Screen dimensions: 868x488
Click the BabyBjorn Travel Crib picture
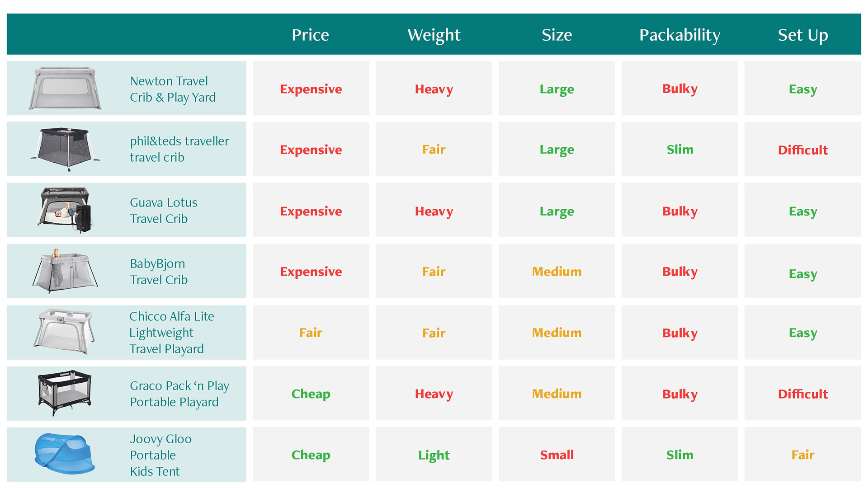point(65,271)
